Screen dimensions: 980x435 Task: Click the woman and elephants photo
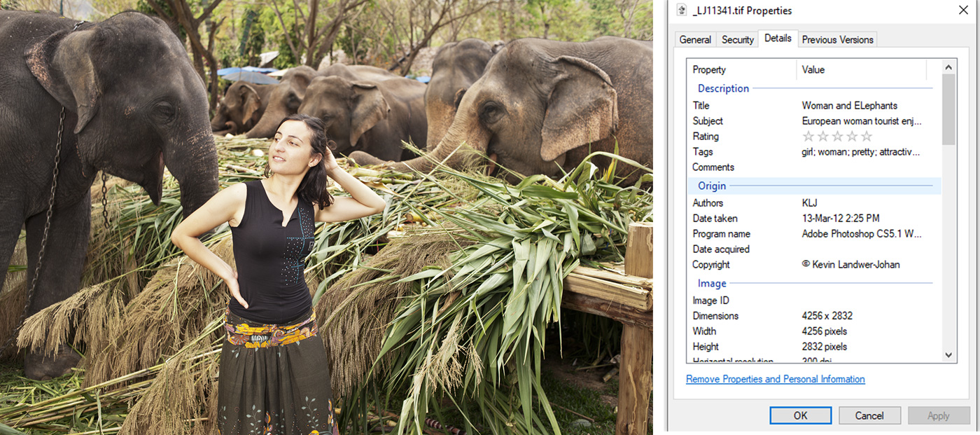tap(326, 217)
